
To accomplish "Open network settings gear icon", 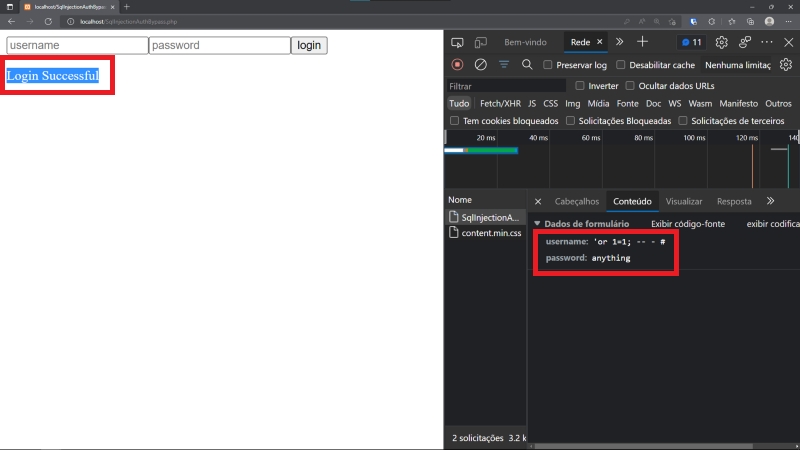I will coord(786,64).
